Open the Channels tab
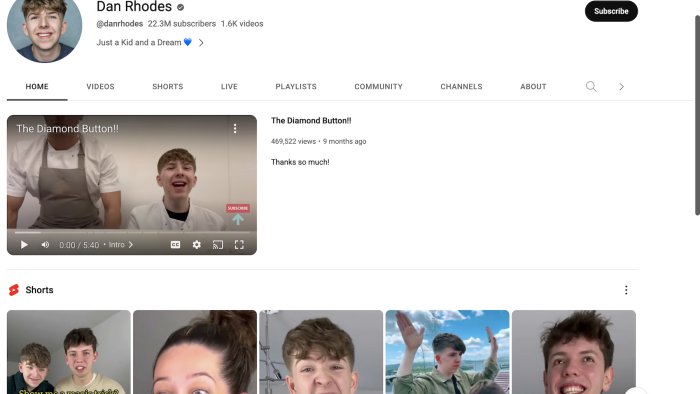The height and width of the screenshot is (394, 700). point(461,87)
